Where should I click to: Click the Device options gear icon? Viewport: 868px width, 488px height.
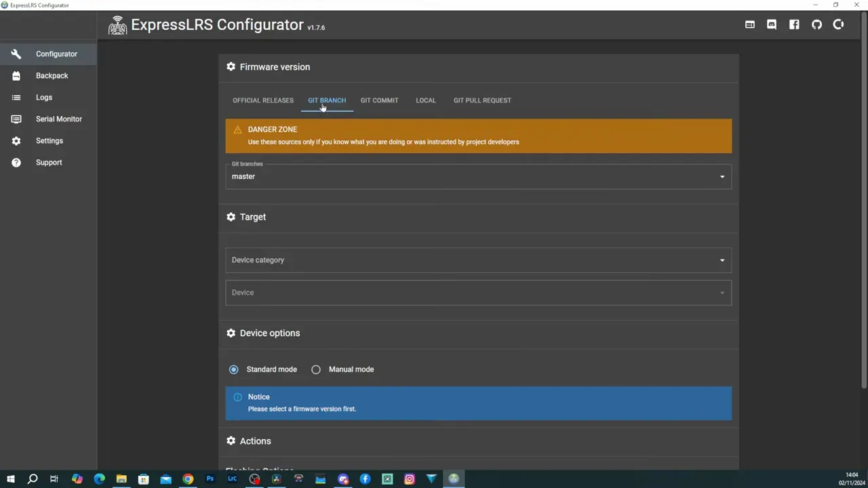point(231,333)
